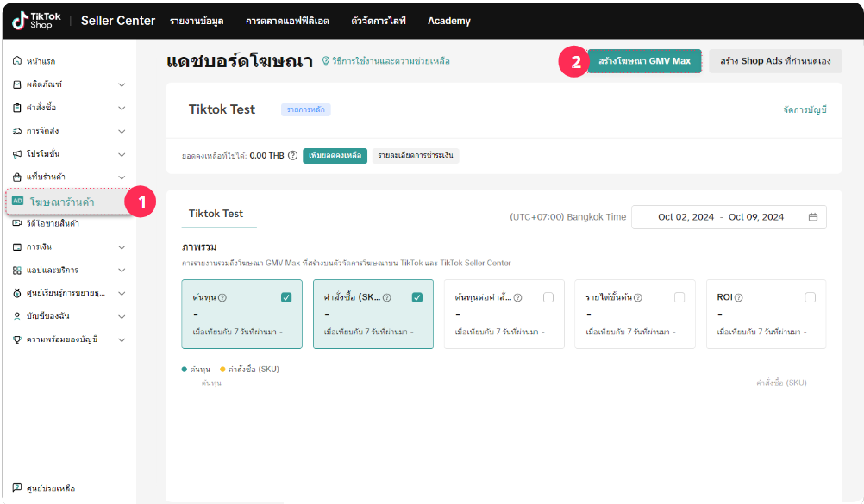Open the จัดการบัญชี link
This screenshot has height=504, width=864.
805,110
